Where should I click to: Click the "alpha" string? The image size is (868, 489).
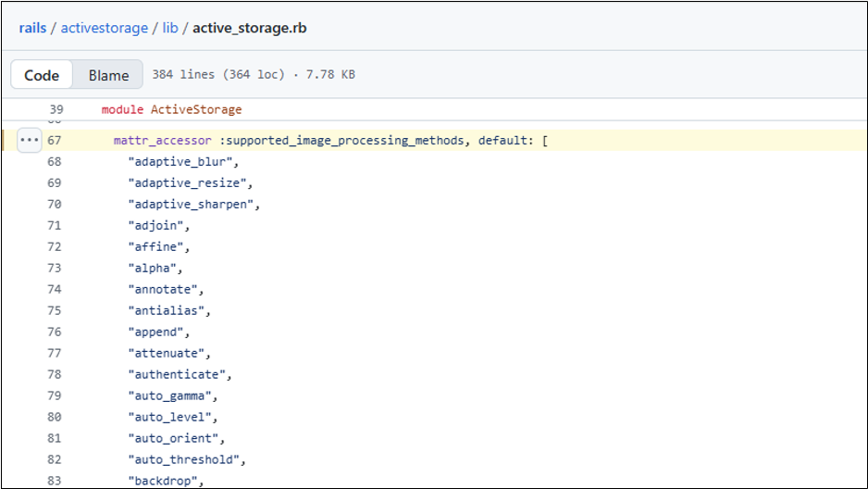tap(153, 268)
